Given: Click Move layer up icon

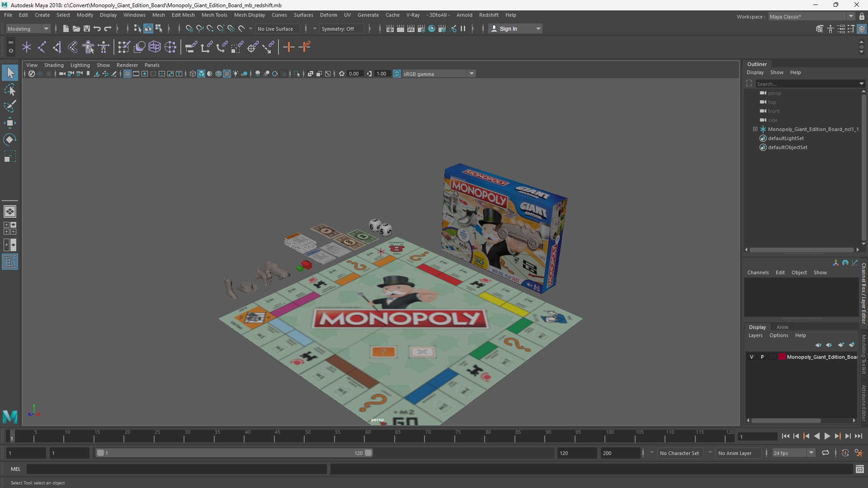Looking at the screenshot, I should coord(819,345).
